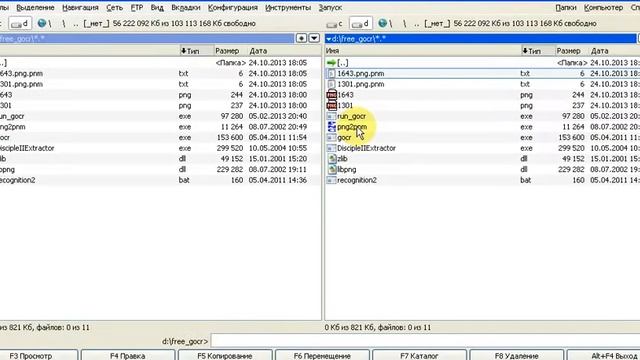Click the F4 Правка button

128,355
